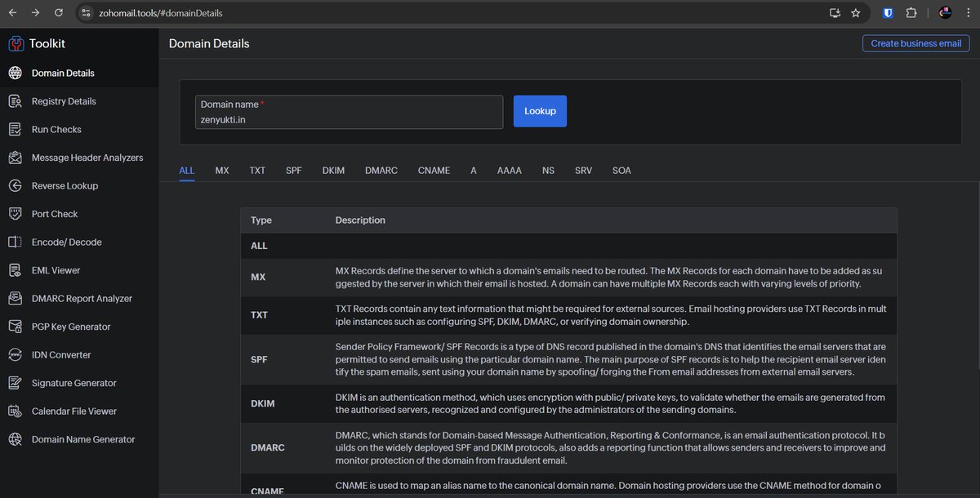Click the TXT row type cell
The width and height of the screenshot is (980, 498).
pos(259,314)
